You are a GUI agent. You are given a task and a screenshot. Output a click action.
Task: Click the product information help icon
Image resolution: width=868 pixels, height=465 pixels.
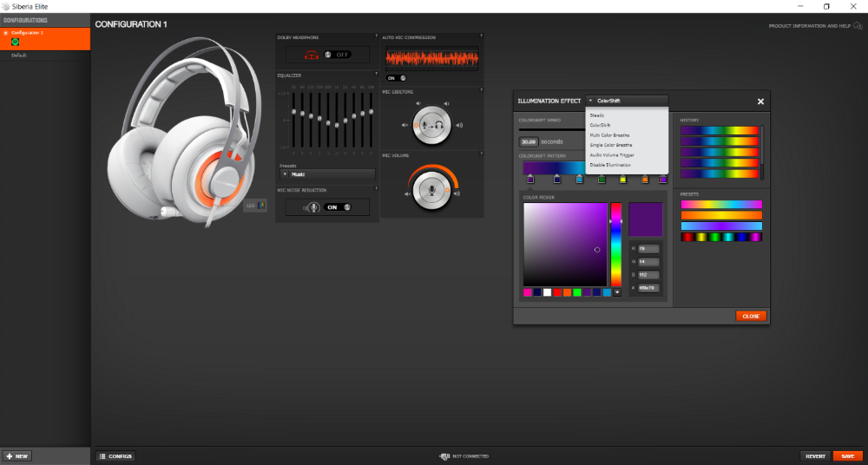pos(858,25)
